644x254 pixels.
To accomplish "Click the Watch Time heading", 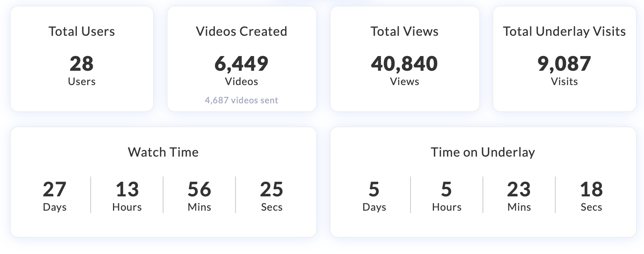I will [x=163, y=152].
